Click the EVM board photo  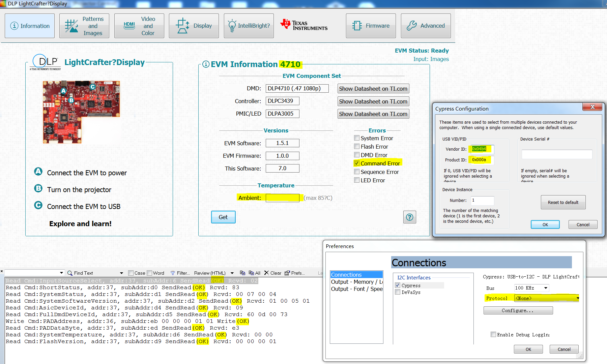(81, 112)
